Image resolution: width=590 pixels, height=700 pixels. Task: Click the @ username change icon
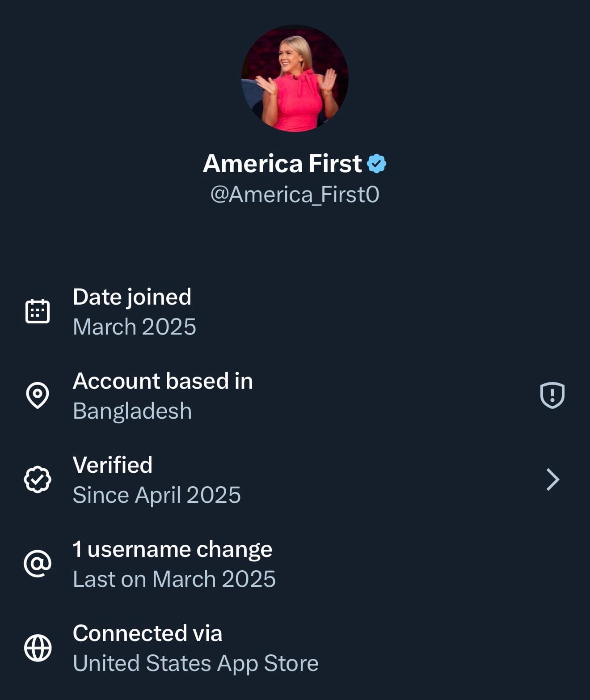click(x=38, y=564)
